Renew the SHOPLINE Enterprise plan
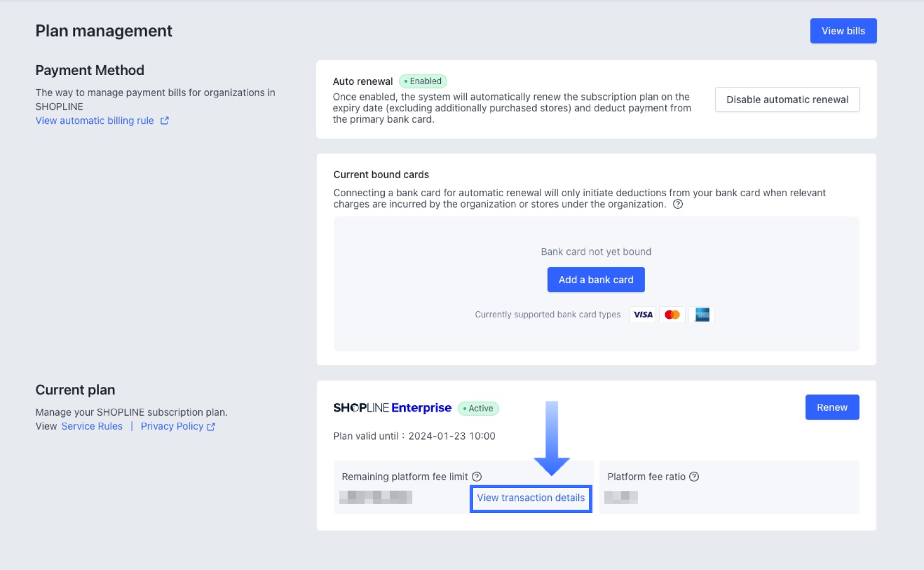This screenshot has height=570, width=924. [x=832, y=407]
